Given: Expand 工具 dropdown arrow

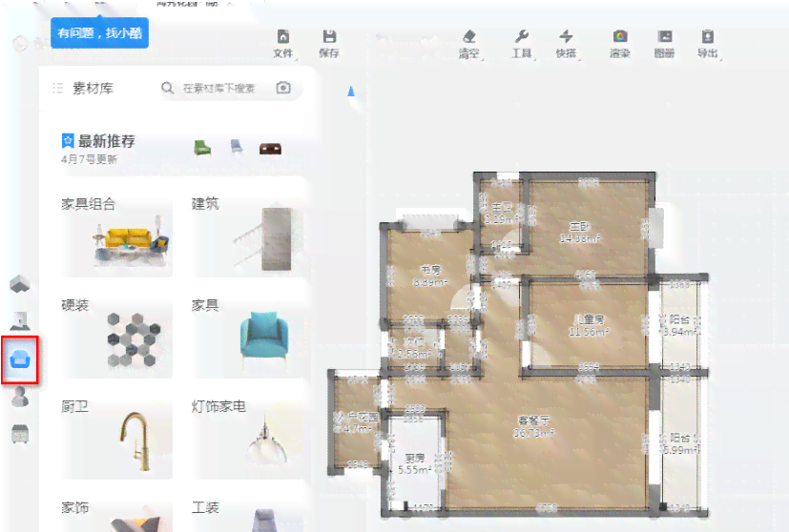Looking at the screenshot, I should coord(535,59).
